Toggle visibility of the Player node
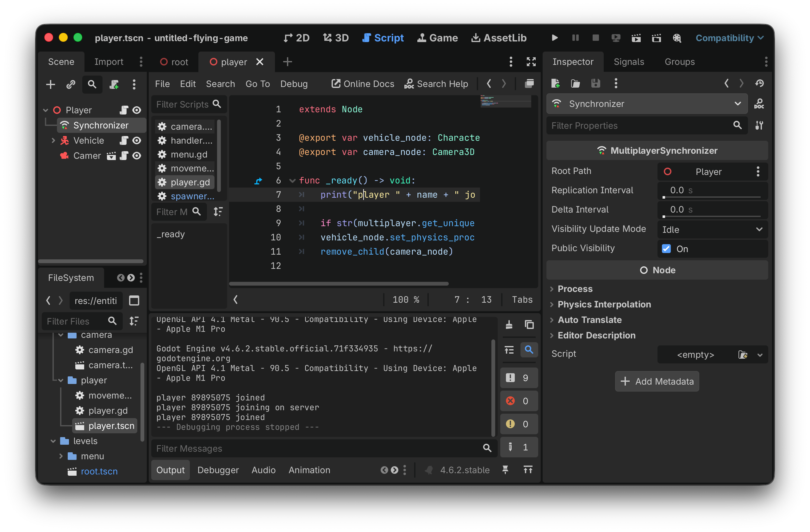This screenshot has height=532, width=810. [x=137, y=110]
